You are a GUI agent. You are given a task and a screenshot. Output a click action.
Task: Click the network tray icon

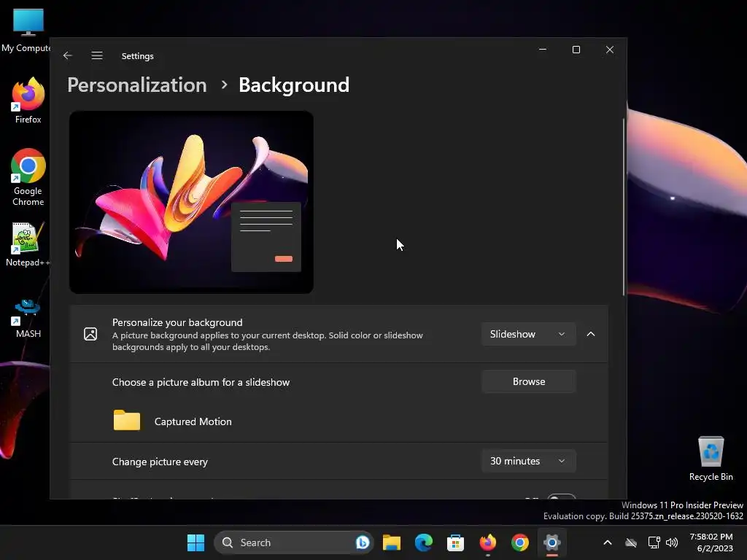coord(654,542)
